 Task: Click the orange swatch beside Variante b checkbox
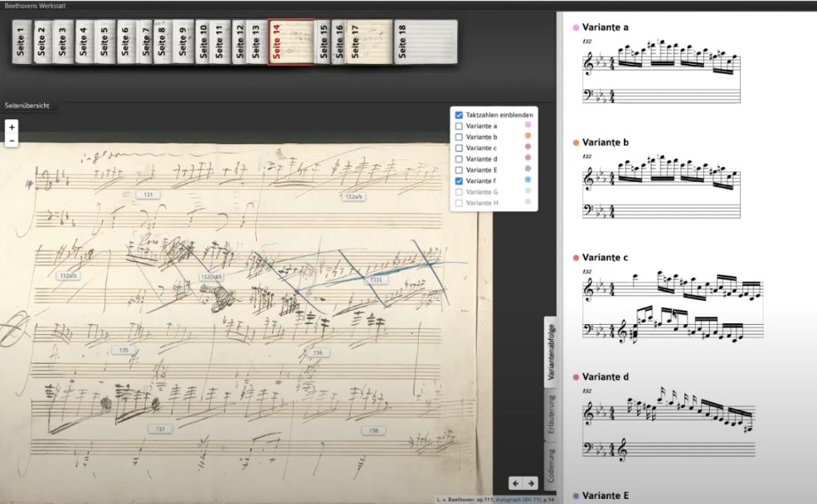pyautogui.click(x=528, y=136)
